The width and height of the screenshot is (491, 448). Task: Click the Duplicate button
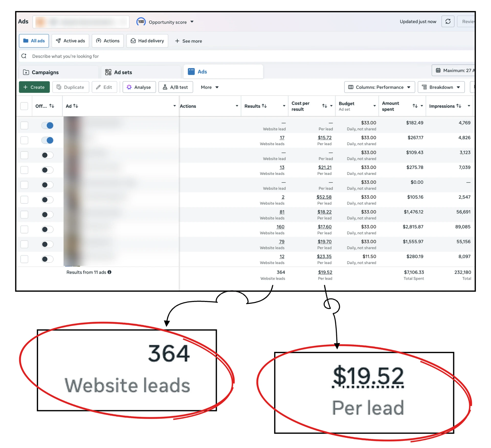coord(71,87)
